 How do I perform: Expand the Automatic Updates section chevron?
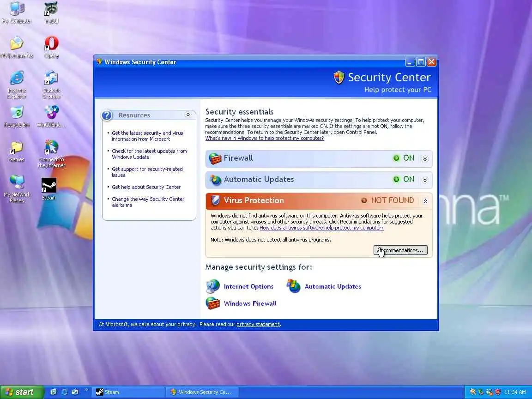tap(425, 180)
